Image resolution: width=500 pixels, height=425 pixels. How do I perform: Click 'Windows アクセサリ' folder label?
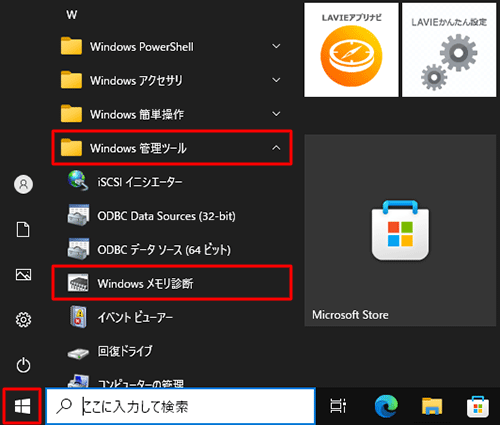pos(136,80)
